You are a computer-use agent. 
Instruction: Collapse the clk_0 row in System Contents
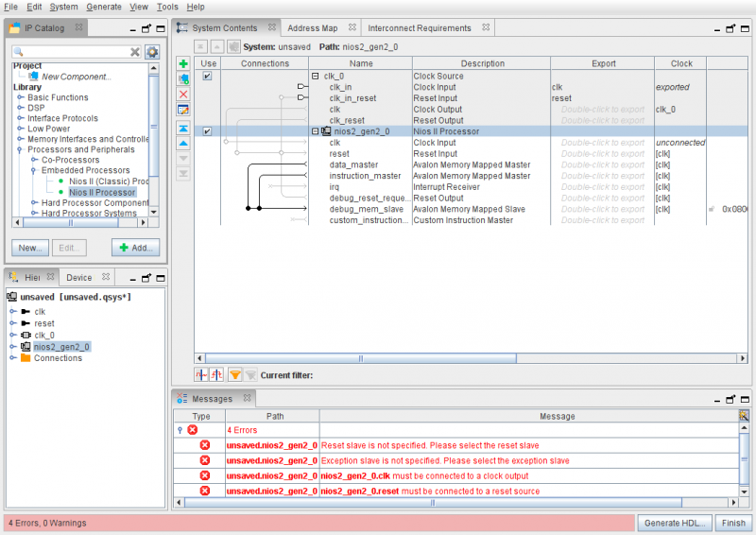tap(316, 76)
